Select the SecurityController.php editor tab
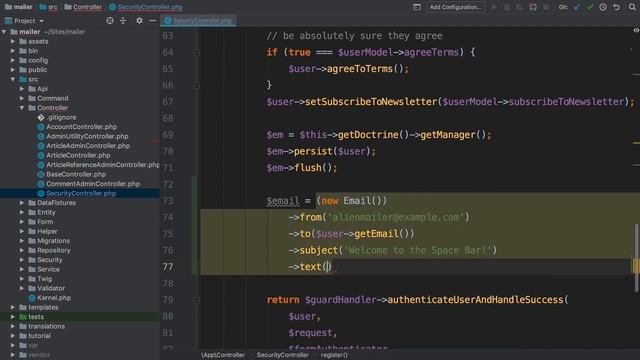 [198, 20]
